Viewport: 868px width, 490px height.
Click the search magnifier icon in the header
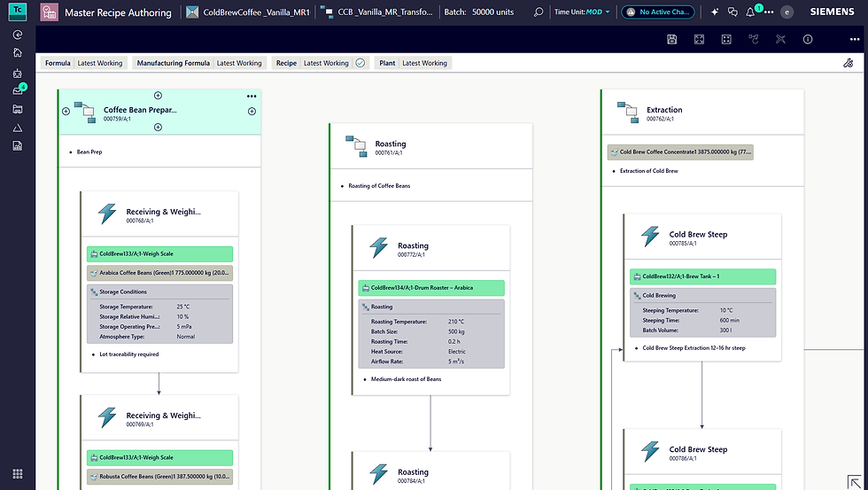coord(539,12)
